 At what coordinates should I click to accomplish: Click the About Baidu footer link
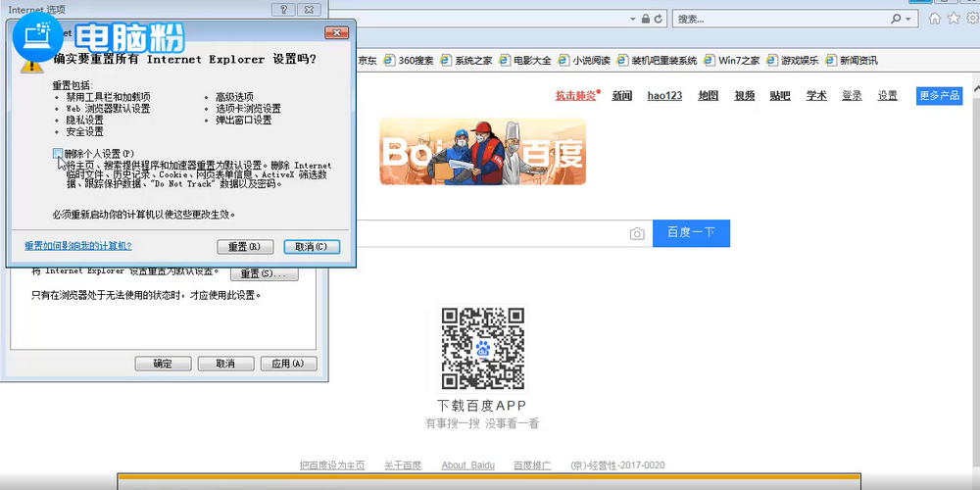coord(468,465)
